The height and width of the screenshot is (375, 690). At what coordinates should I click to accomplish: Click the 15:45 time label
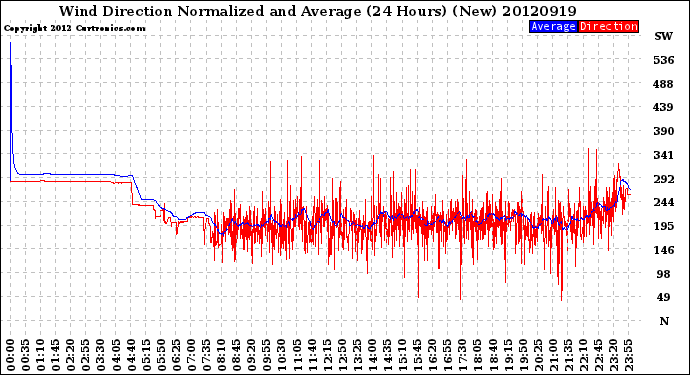click(417, 355)
